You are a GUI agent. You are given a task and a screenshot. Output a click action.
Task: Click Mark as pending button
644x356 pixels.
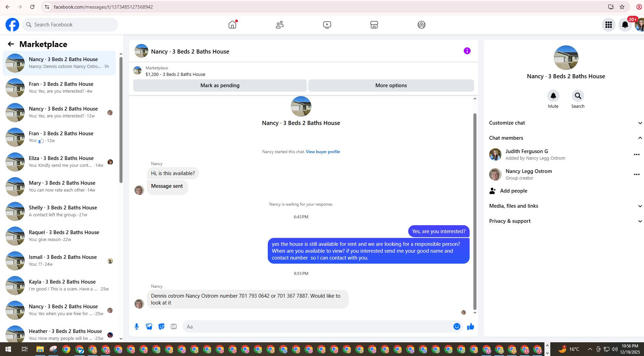(220, 85)
